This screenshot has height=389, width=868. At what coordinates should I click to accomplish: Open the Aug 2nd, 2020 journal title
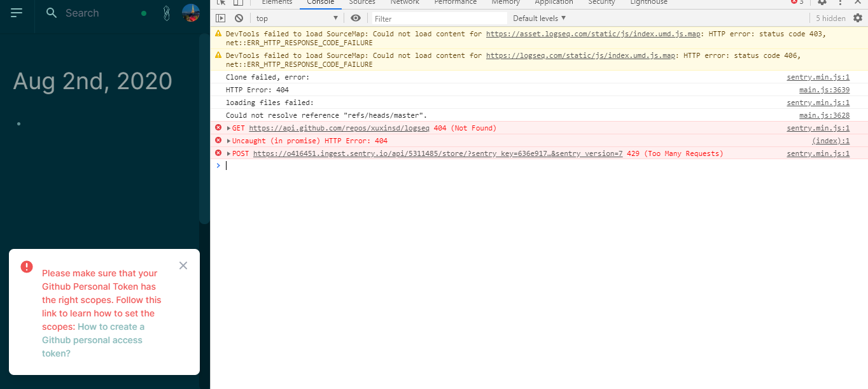click(x=93, y=81)
